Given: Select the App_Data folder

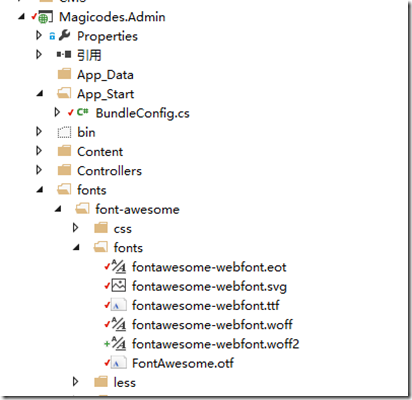Looking at the screenshot, I should pos(105,75).
